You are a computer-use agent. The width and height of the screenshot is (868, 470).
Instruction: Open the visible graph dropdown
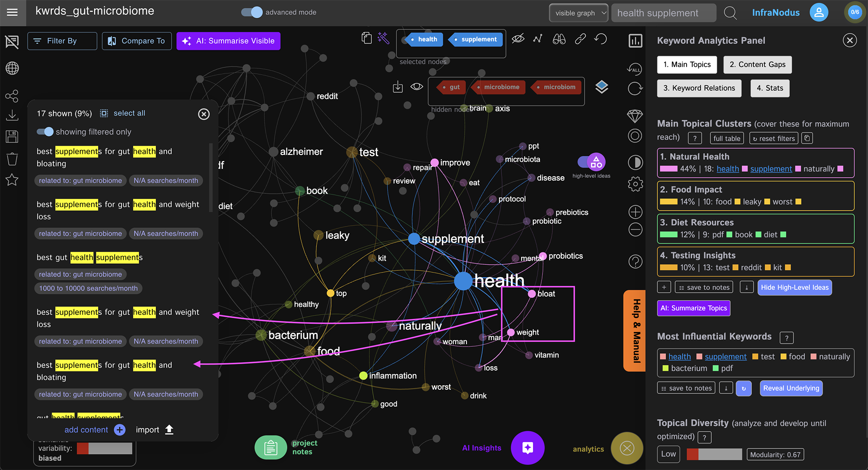[x=579, y=13]
